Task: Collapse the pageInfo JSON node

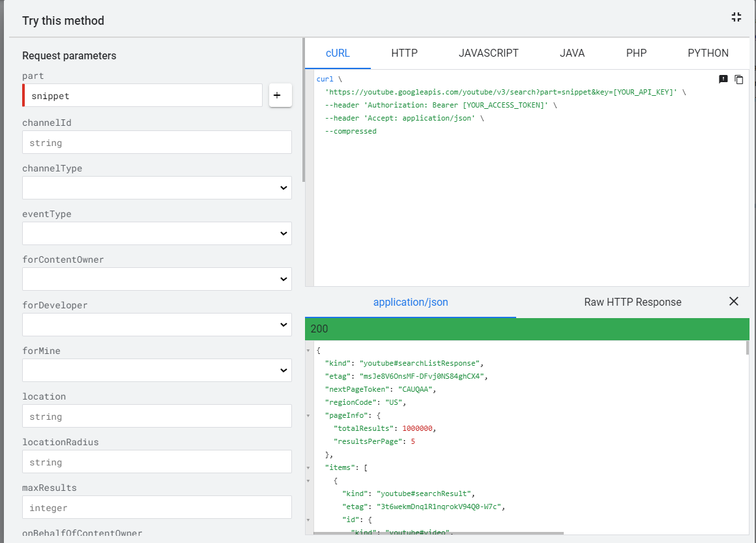Action: pos(308,416)
